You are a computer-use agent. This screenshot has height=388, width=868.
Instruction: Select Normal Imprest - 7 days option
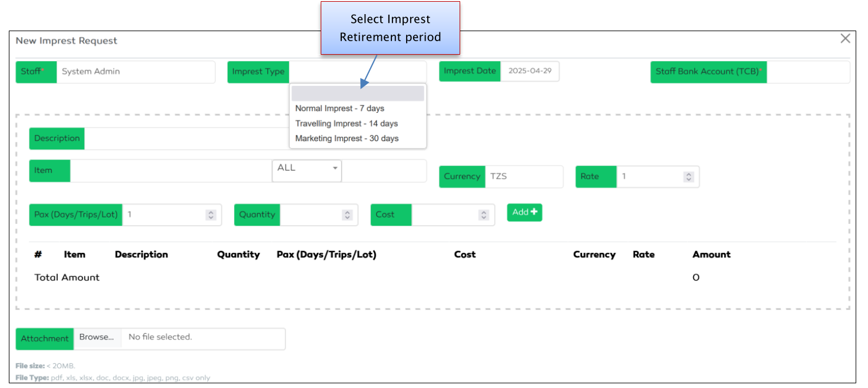(x=339, y=108)
